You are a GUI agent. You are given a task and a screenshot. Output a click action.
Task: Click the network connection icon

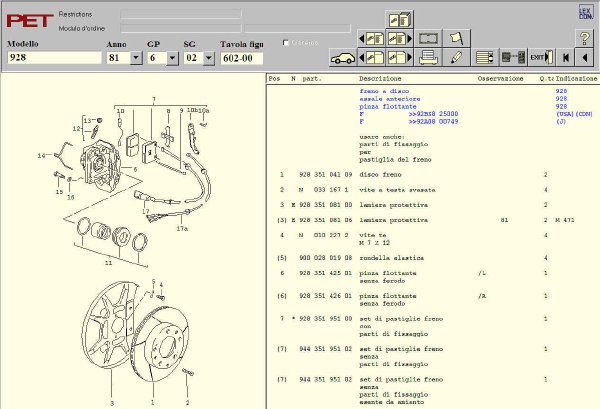[x=513, y=58]
